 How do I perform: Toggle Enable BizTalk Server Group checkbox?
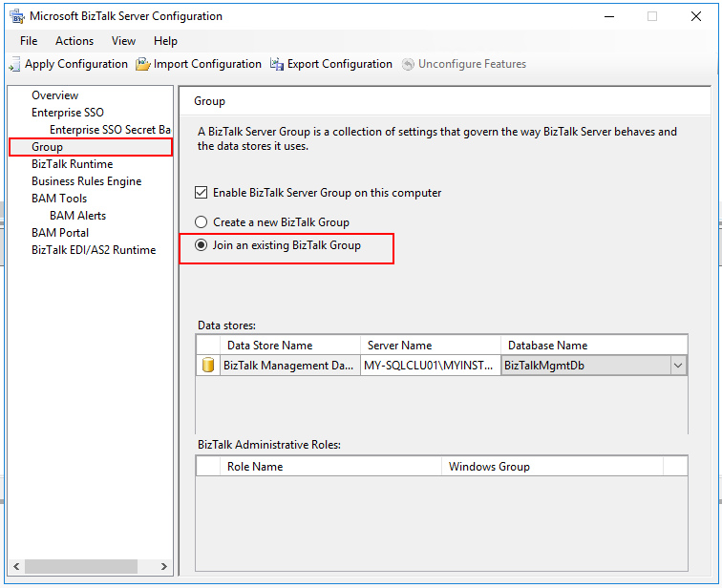pos(202,192)
